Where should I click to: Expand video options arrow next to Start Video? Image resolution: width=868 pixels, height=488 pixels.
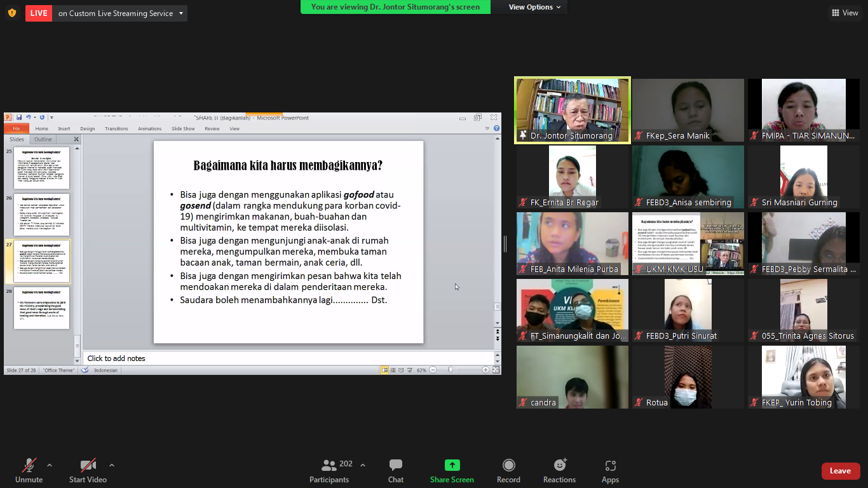pos(112,465)
